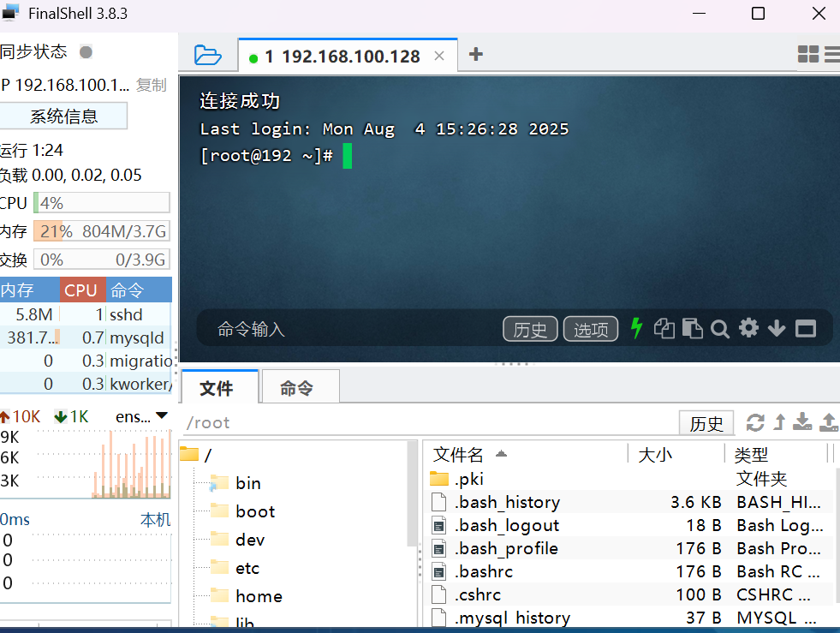Select the .mysql_history file
The image size is (840, 633).
(x=631, y=618)
